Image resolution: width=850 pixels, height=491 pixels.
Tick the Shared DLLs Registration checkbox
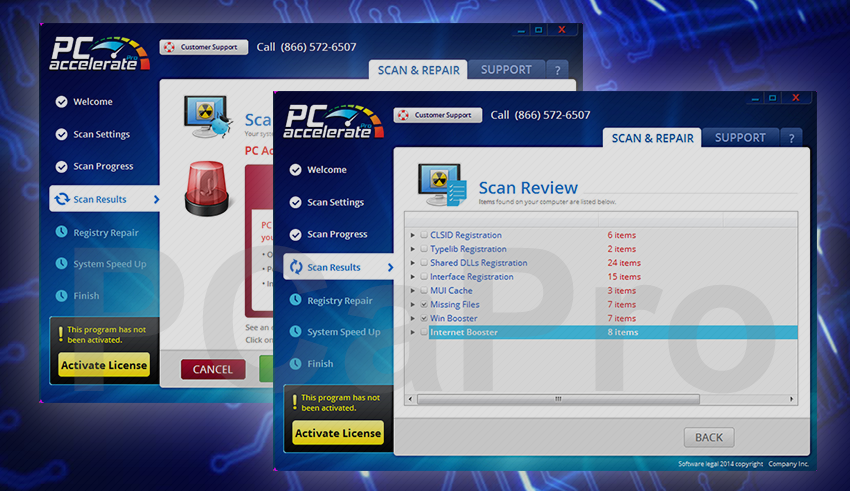tap(424, 262)
